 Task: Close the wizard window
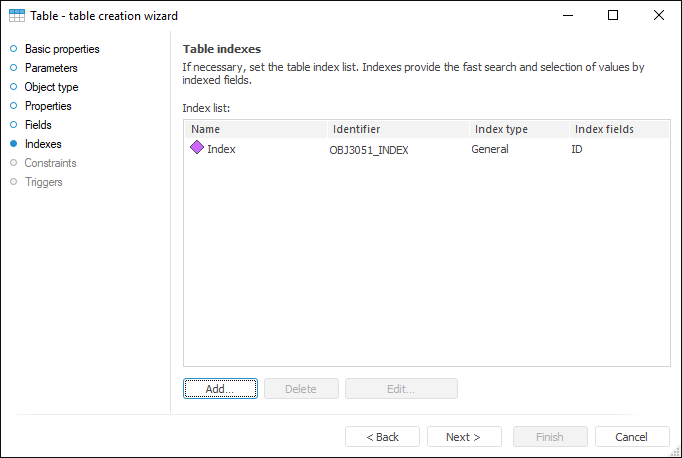tap(658, 15)
